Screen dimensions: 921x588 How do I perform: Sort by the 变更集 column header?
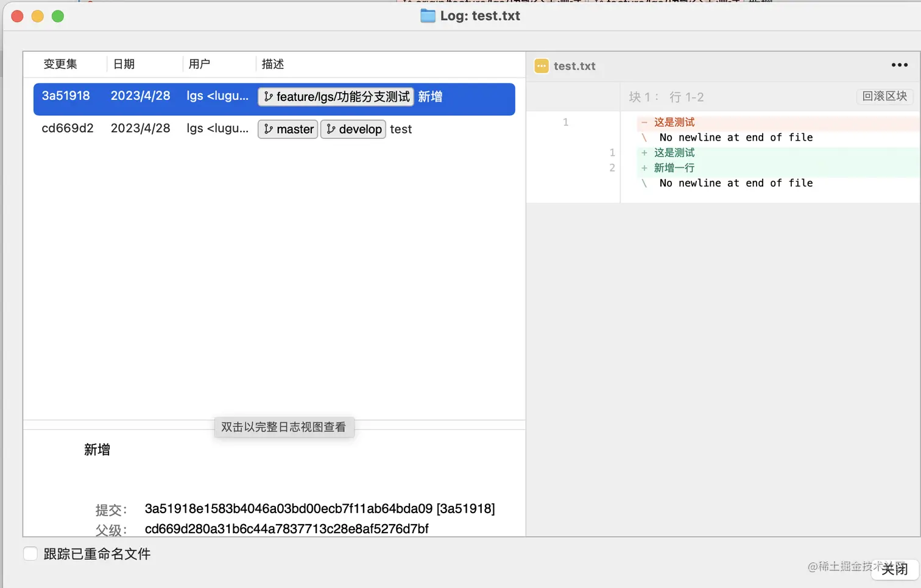tap(60, 64)
